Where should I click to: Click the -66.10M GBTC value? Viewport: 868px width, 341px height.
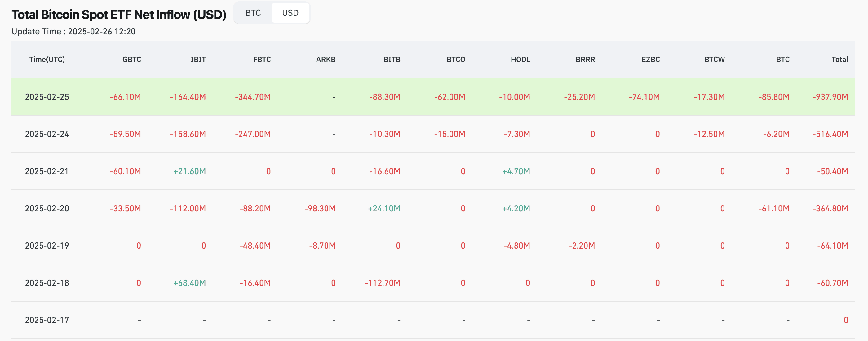coord(125,97)
